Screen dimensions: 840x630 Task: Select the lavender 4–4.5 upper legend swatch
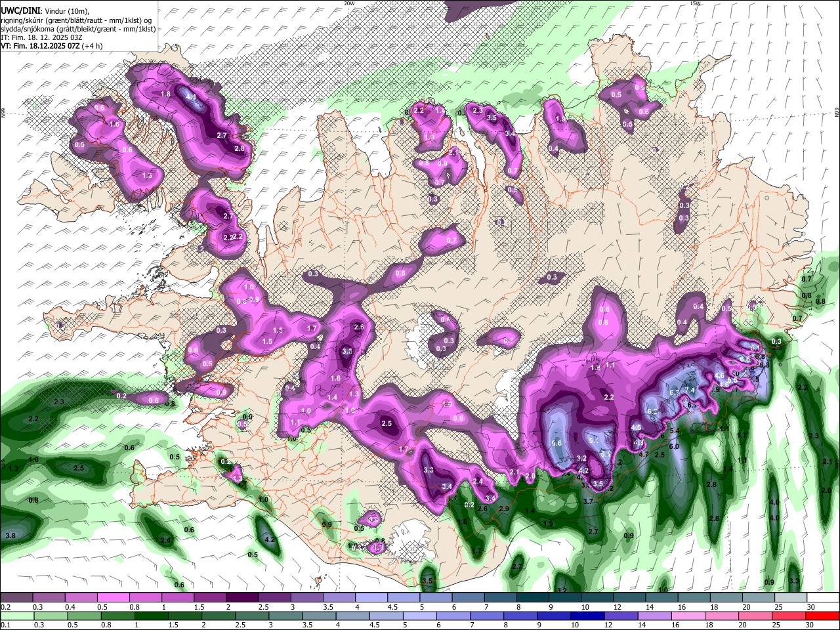pos(371,598)
